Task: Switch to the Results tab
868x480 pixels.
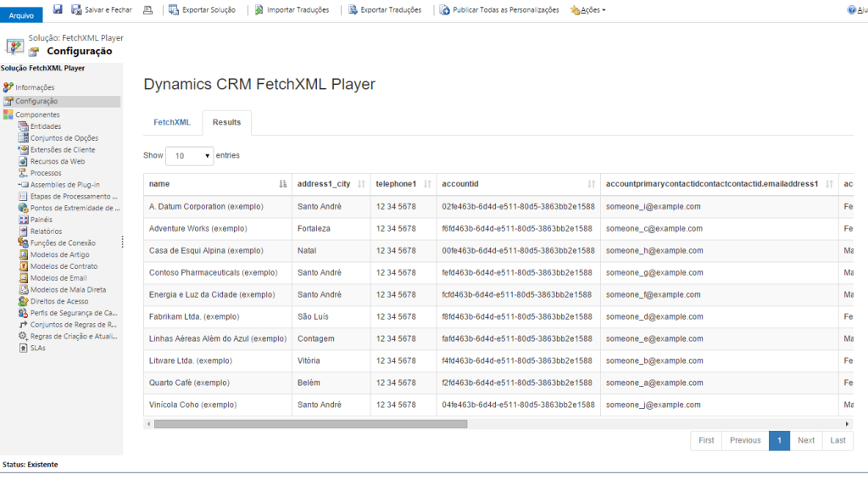Action: pyautogui.click(x=226, y=122)
